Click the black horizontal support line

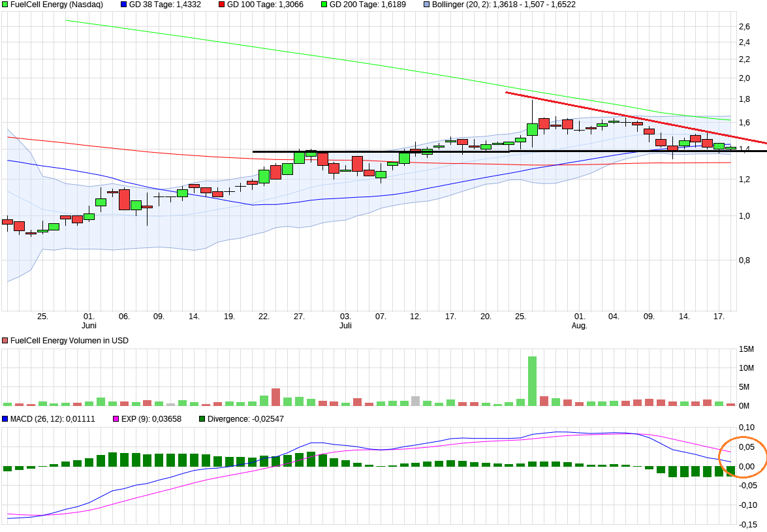coord(457,151)
